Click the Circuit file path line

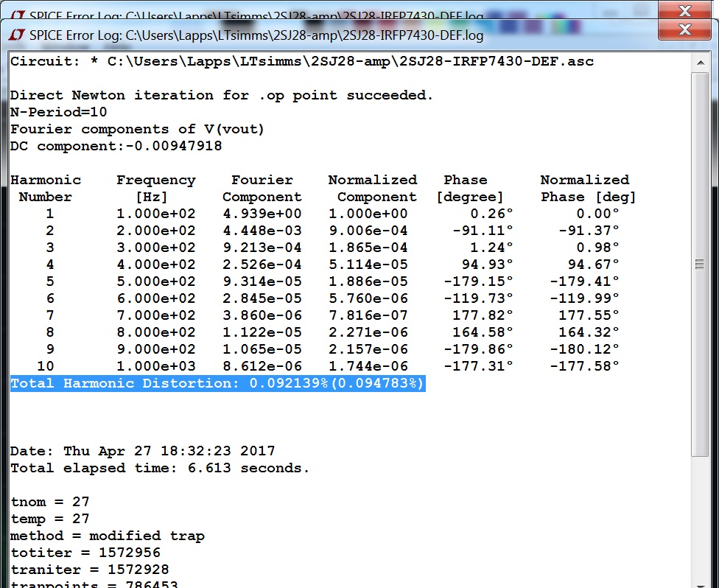tap(302, 61)
